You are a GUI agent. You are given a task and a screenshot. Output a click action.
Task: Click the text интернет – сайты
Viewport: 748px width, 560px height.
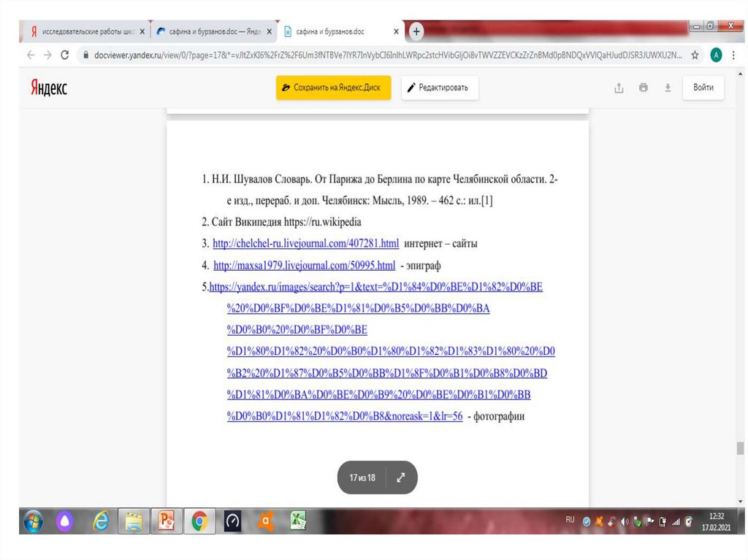click(x=440, y=244)
